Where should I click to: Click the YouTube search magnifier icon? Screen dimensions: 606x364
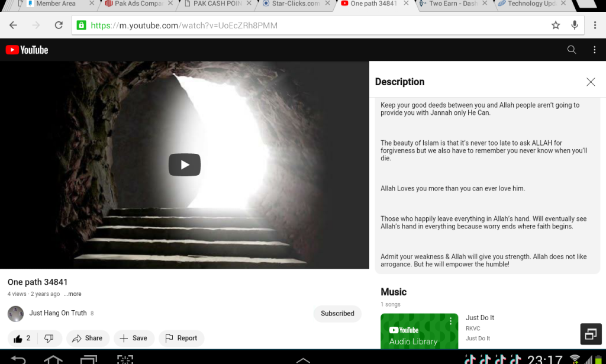tap(572, 50)
